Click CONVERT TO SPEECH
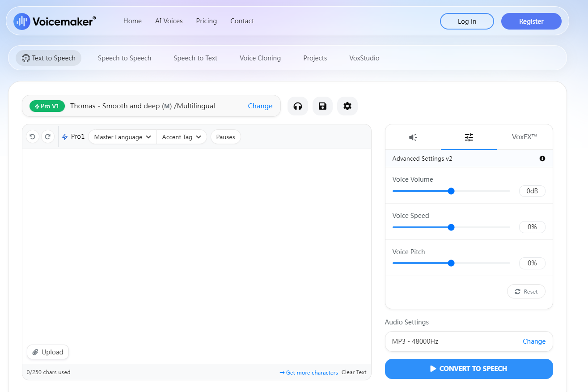 pos(469,369)
